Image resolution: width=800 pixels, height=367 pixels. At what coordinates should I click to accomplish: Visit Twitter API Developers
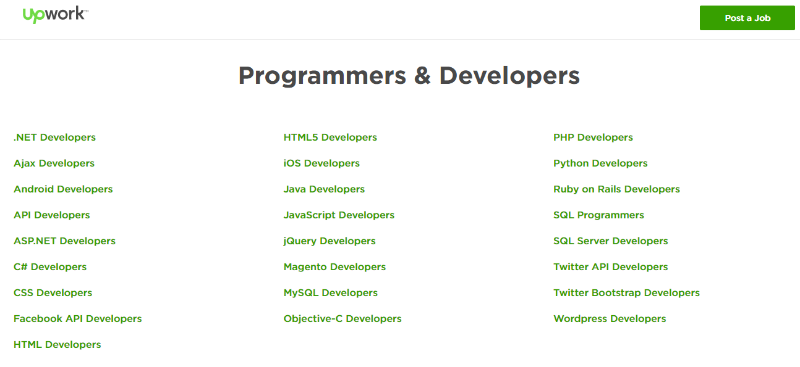coord(611,267)
